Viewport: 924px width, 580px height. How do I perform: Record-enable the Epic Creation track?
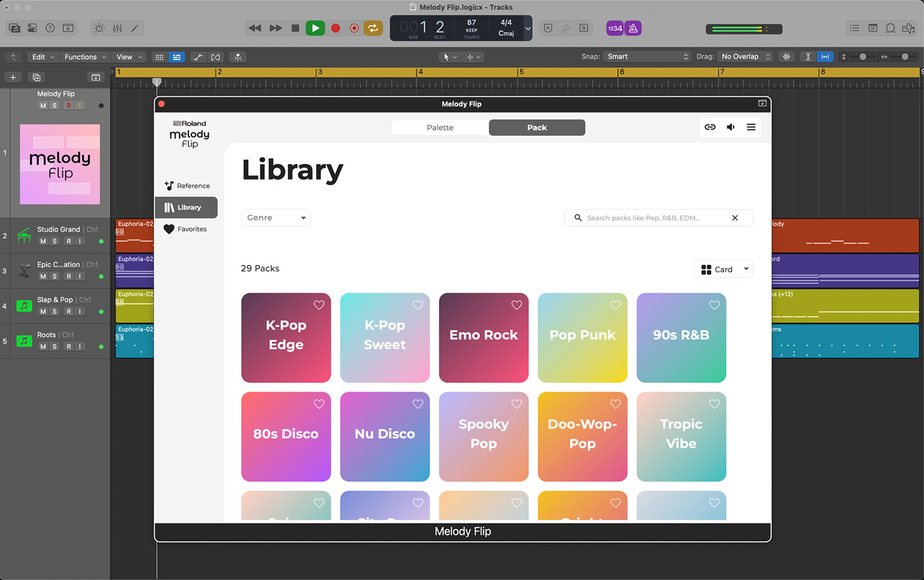coord(68,277)
